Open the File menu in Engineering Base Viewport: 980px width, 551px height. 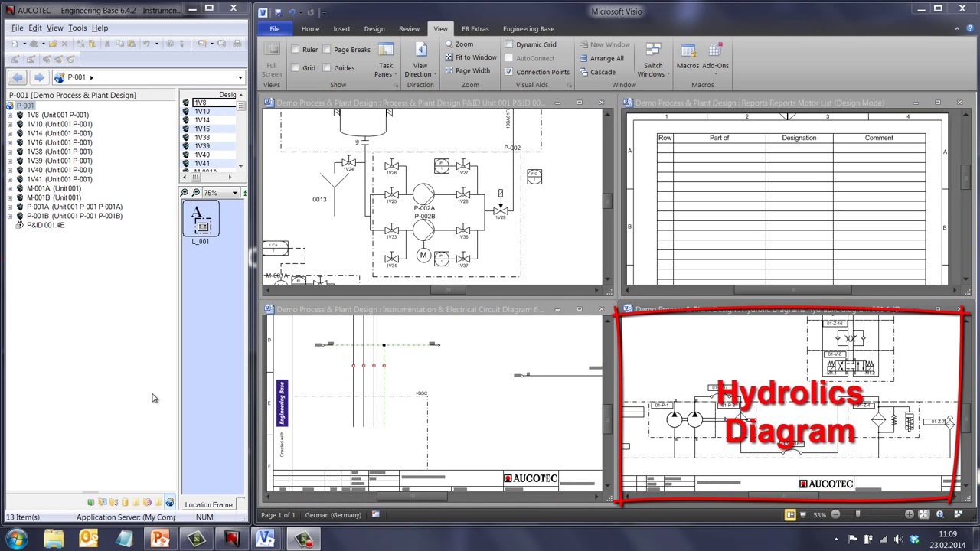click(x=17, y=28)
